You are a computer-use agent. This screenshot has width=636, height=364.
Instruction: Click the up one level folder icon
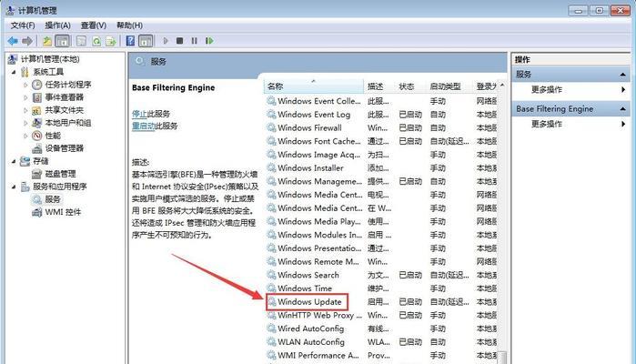(47, 41)
